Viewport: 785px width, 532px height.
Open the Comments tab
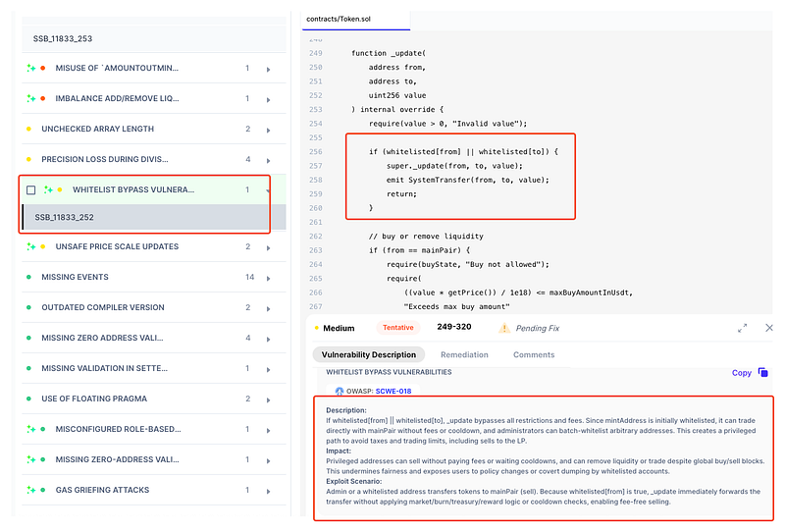click(534, 354)
